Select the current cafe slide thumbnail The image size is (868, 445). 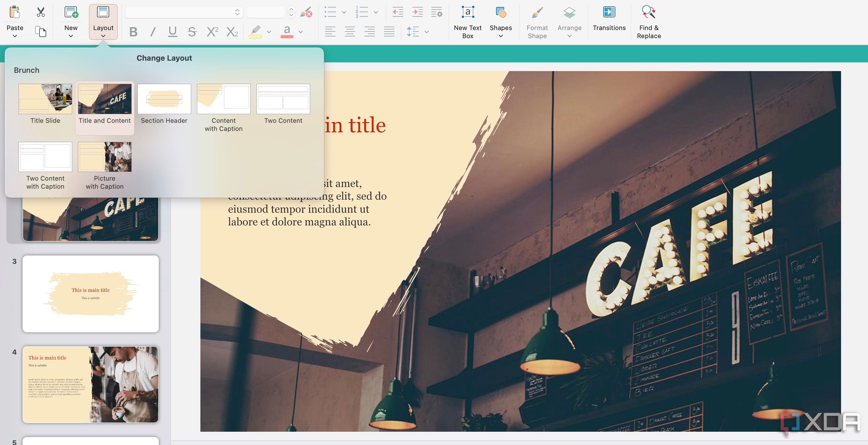pos(91,219)
